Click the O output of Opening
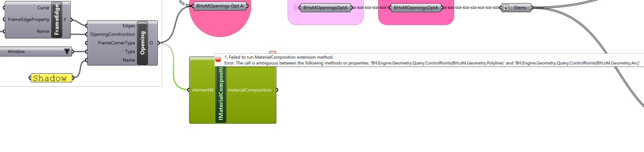 pyautogui.click(x=151, y=43)
